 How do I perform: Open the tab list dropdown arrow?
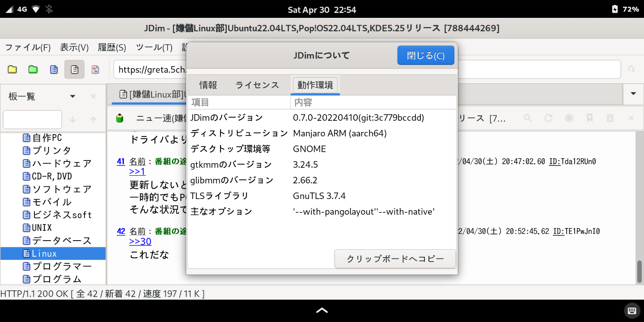point(633,93)
